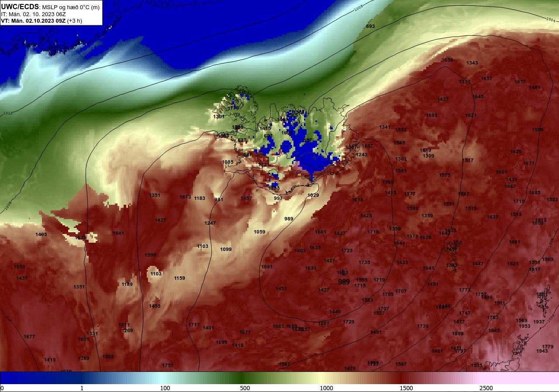The height and width of the screenshot is (392, 559).
Task: Click the 1671 height value
Action: coord(529,163)
